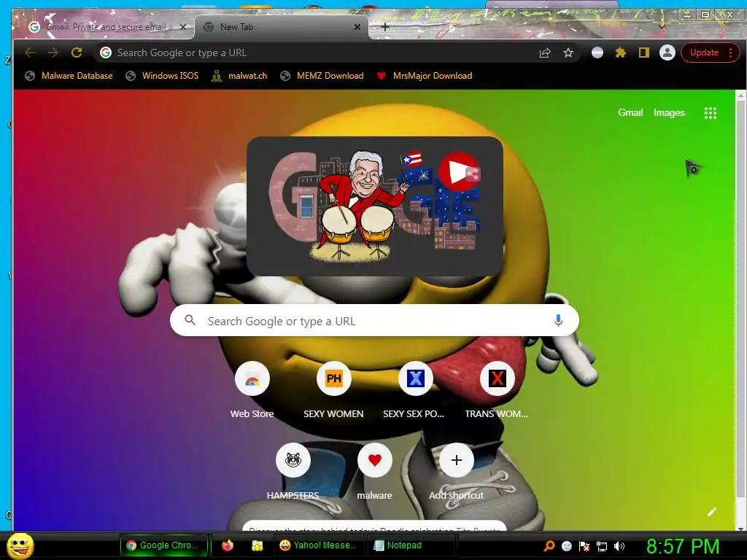The width and height of the screenshot is (747, 560).
Task: Open the Malware Database bookmark
Action: (69, 76)
